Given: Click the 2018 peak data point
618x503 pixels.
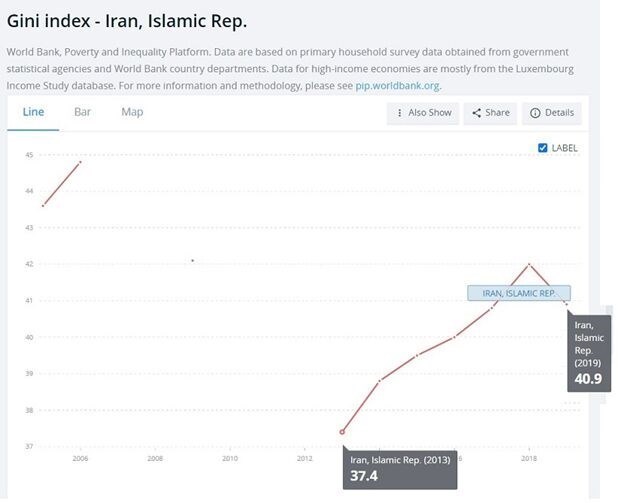Looking at the screenshot, I should (529, 264).
